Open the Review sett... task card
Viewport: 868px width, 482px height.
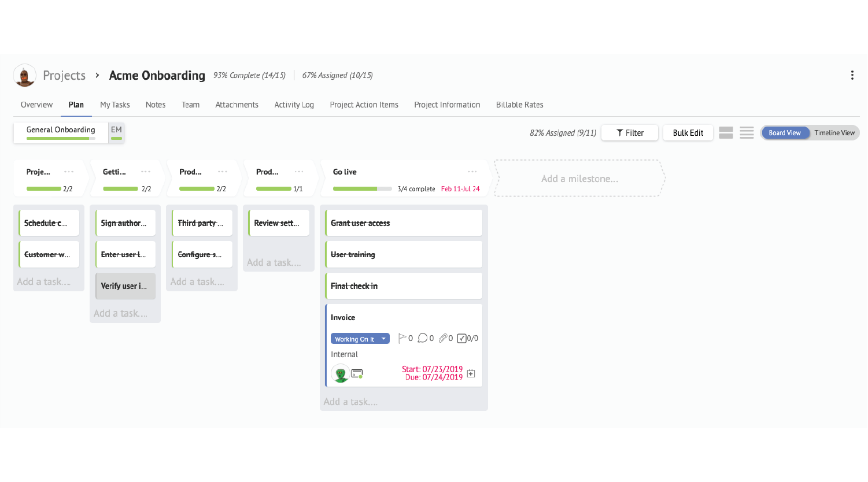pyautogui.click(x=279, y=223)
